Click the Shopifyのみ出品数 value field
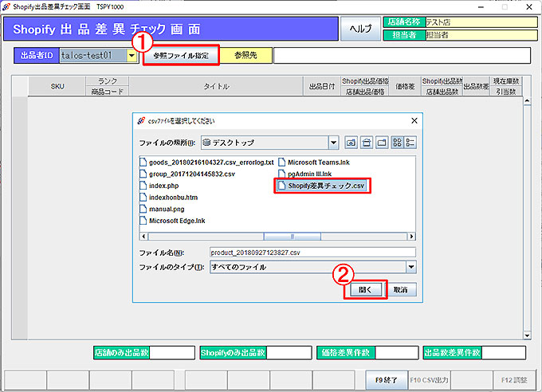Viewport: 542px width, 392px height. point(289,353)
